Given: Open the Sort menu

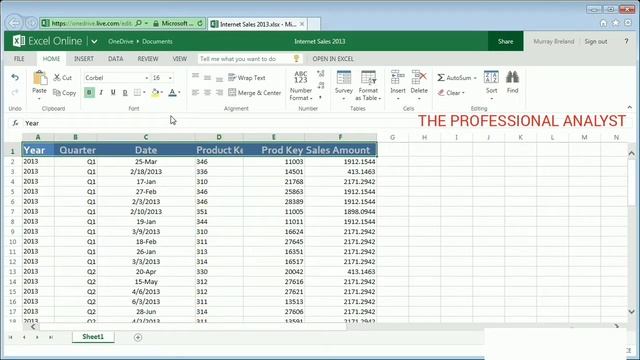Looking at the screenshot, I should 491,85.
